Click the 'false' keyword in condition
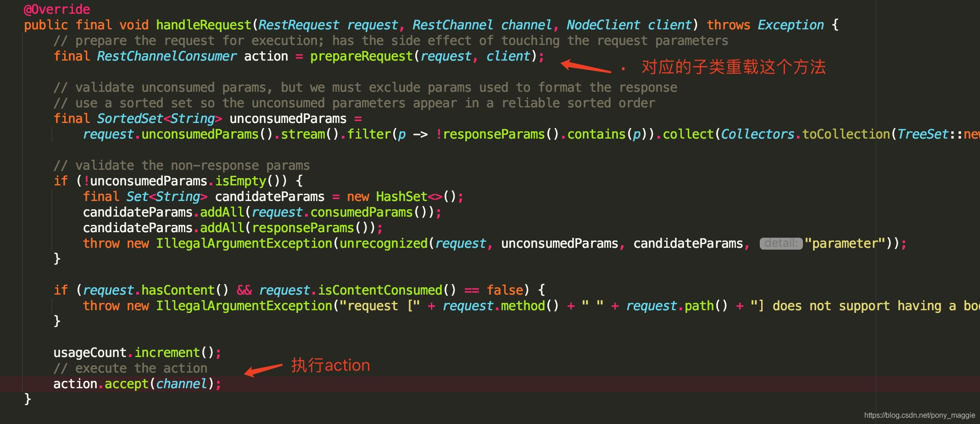Viewport: 980px width, 424px height. [x=505, y=290]
